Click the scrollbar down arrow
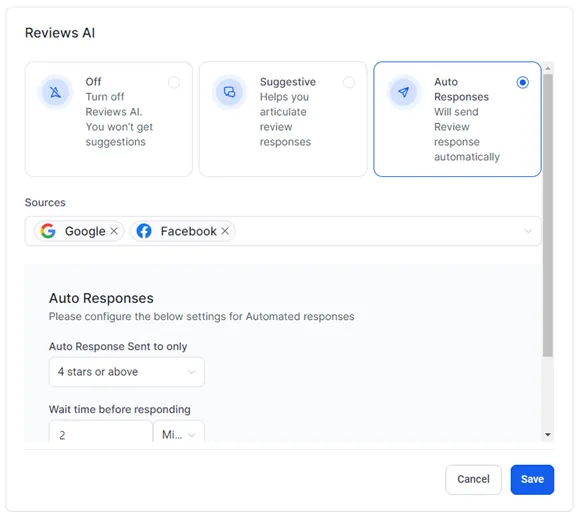The width and height of the screenshot is (576, 512). [x=548, y=435]
